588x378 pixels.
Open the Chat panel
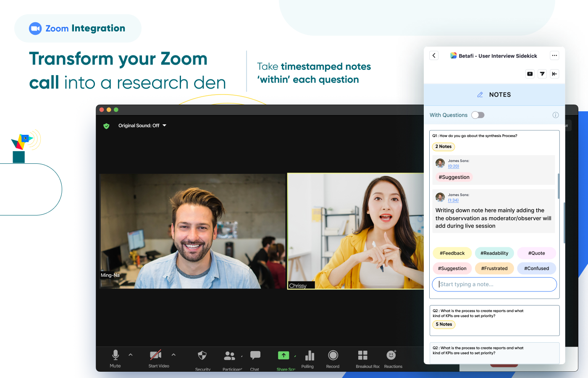255,355
